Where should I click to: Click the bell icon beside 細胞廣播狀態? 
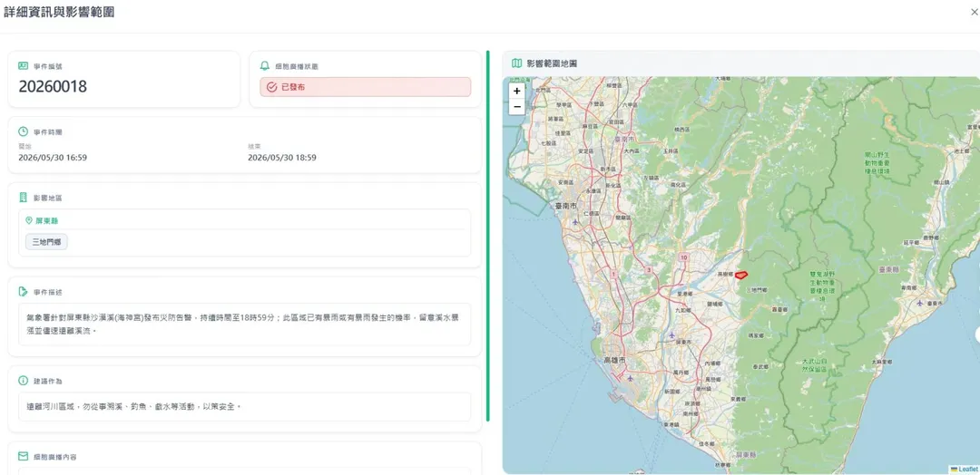click(x=265, y=65)
